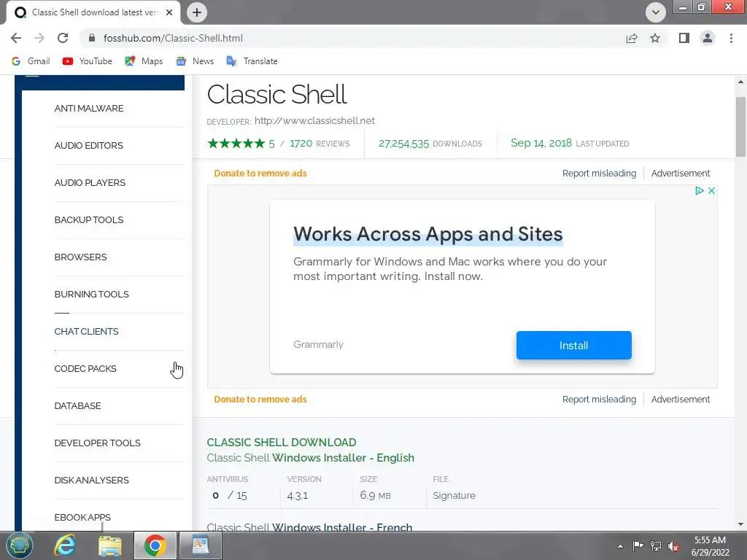Click first Donate to remove ads link
This screenshot has width=747, height=560.
pos(260,174)
